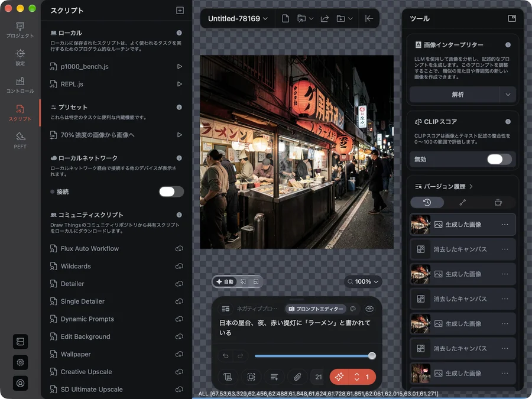Open the プロンプトエディター
Image resolution: width=532 pixels, height=399 pixels.
316,309
